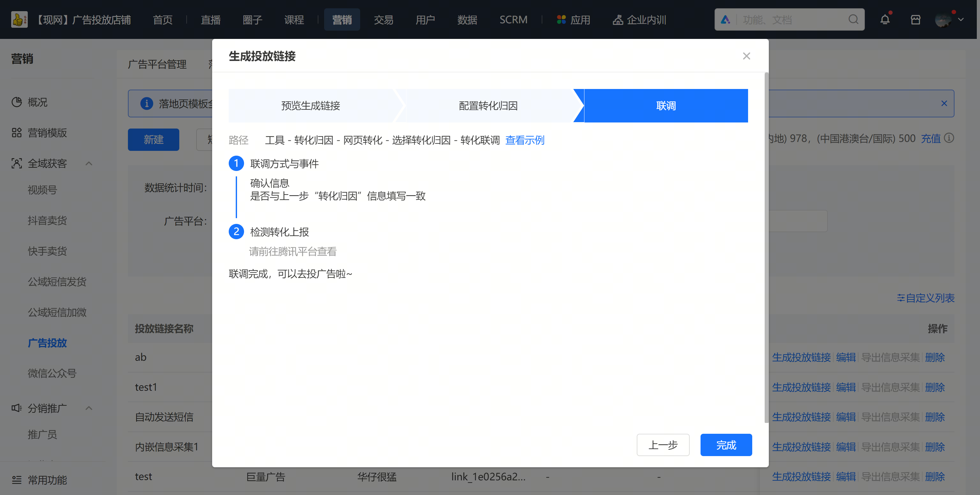Click 巨量广告 cell in test row
The image size is (980, 495).
pyautogui.click(x=265, y=477)
